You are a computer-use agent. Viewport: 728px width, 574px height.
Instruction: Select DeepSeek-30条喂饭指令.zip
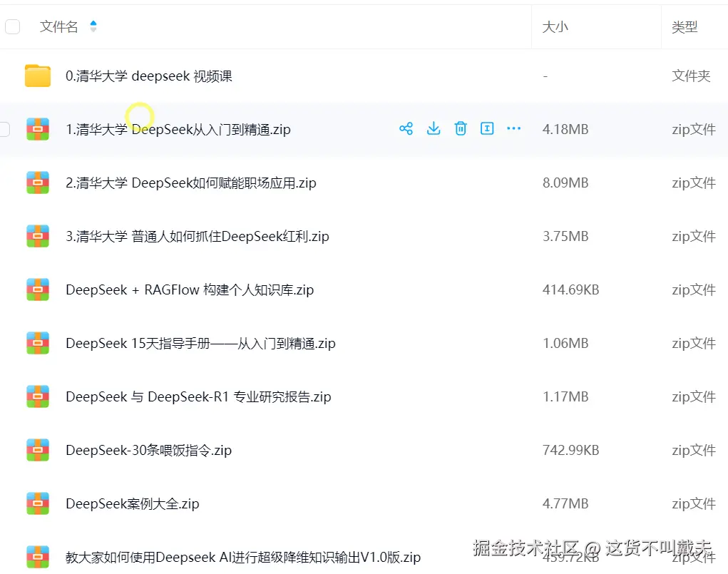148,449
